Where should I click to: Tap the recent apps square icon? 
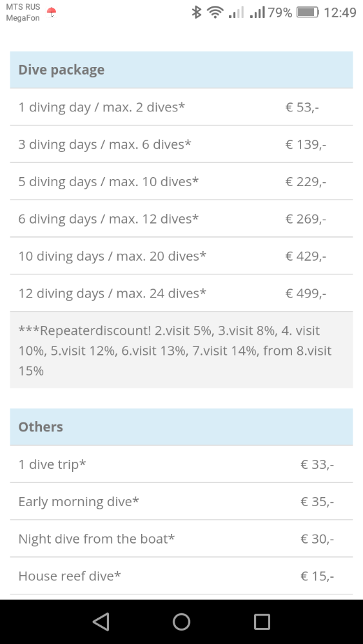262,621
